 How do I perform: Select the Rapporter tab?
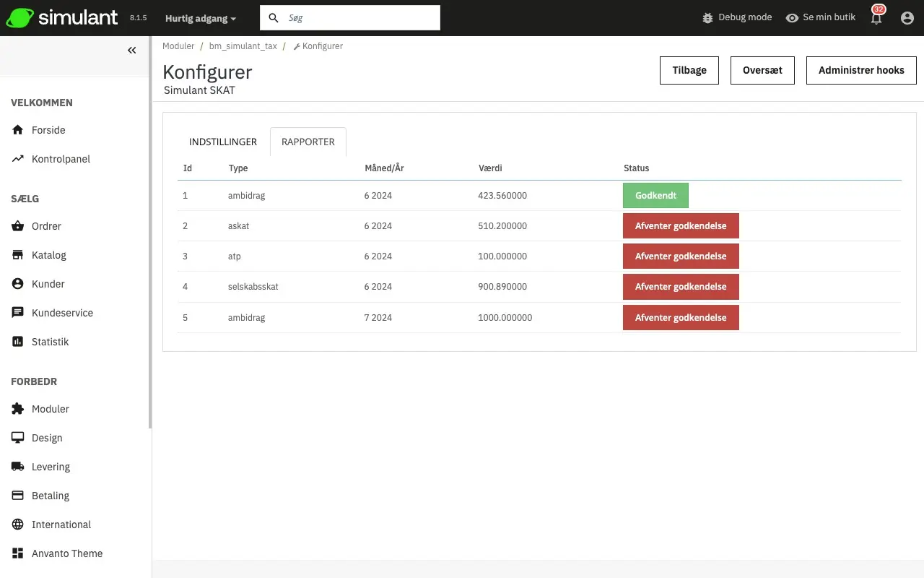[308, 142]
